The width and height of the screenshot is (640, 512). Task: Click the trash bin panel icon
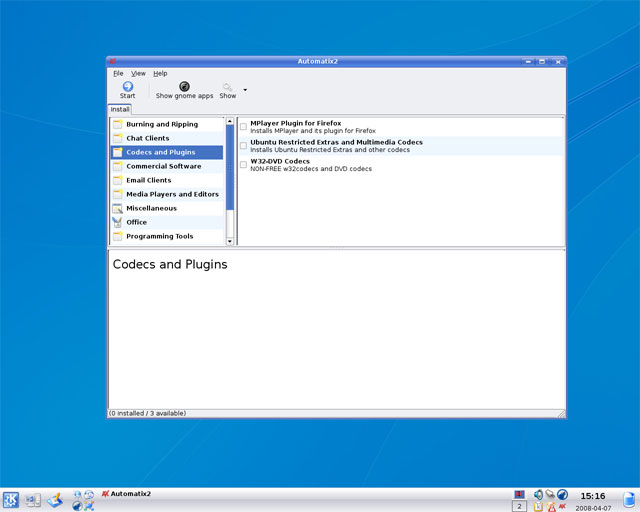[x=630, y=500]
